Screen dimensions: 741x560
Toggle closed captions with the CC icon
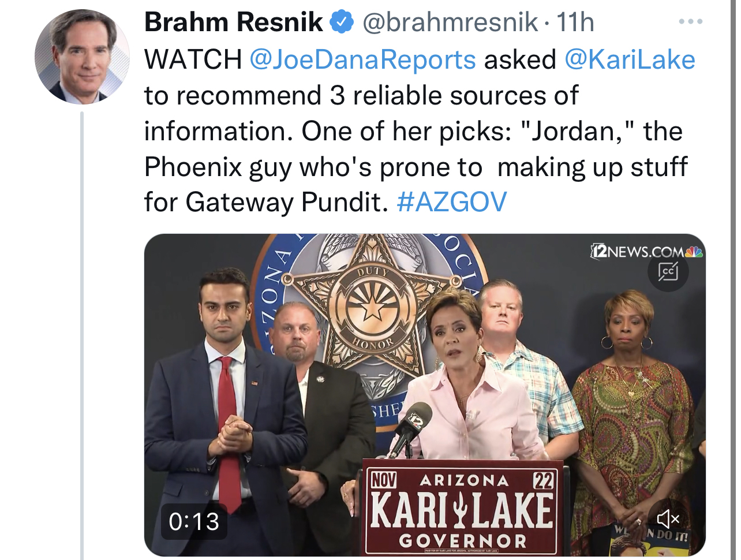click(x=668, y=271)
